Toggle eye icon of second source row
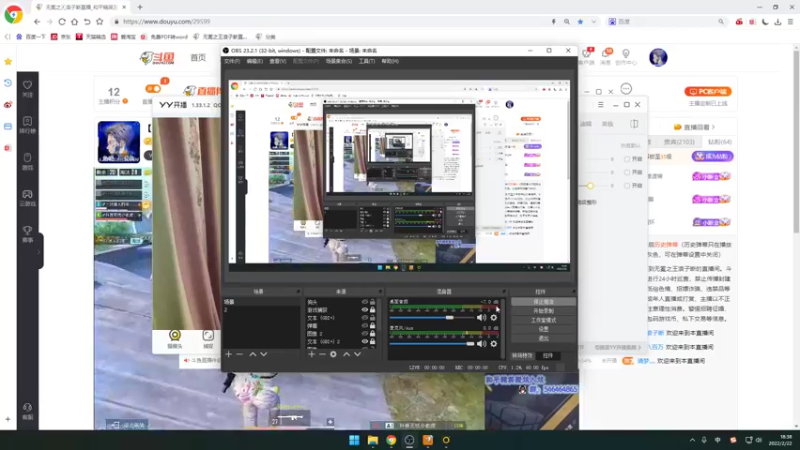 tap(364, 310)
